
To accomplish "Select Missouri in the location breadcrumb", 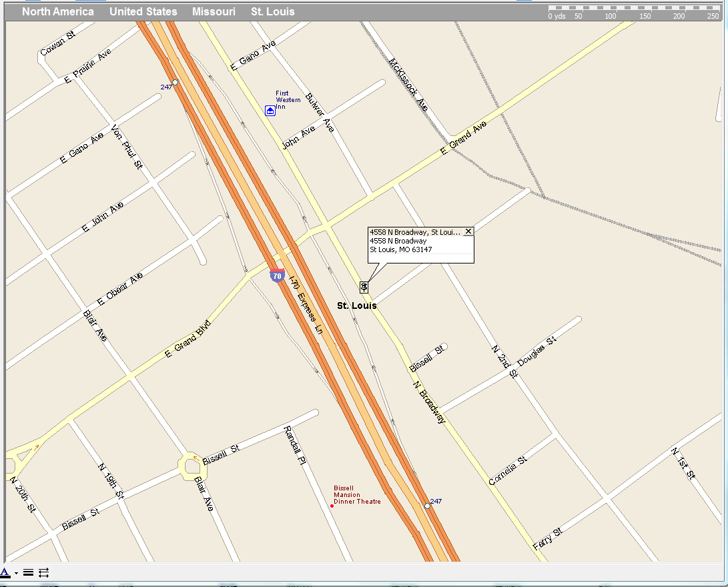I will pyautogui.click(x=214, y=11).
